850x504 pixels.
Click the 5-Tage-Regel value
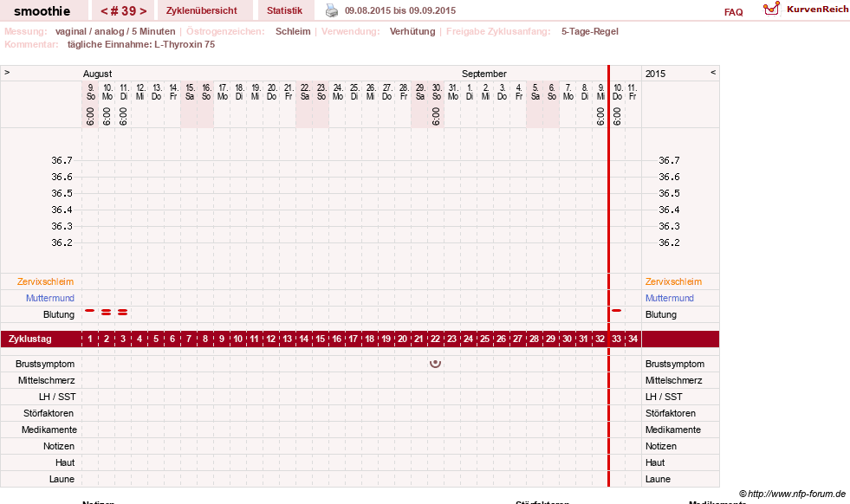tap(590, 31)
